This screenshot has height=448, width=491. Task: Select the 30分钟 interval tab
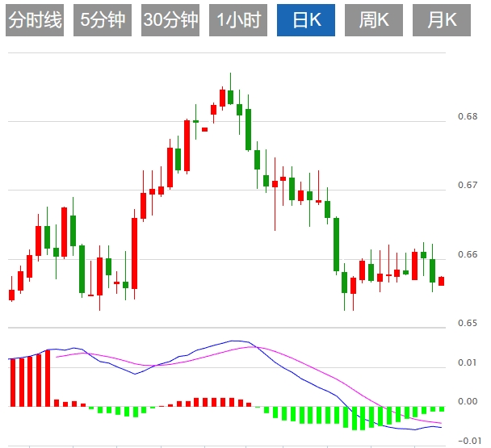pyautogui.click(x=170, y=20)
